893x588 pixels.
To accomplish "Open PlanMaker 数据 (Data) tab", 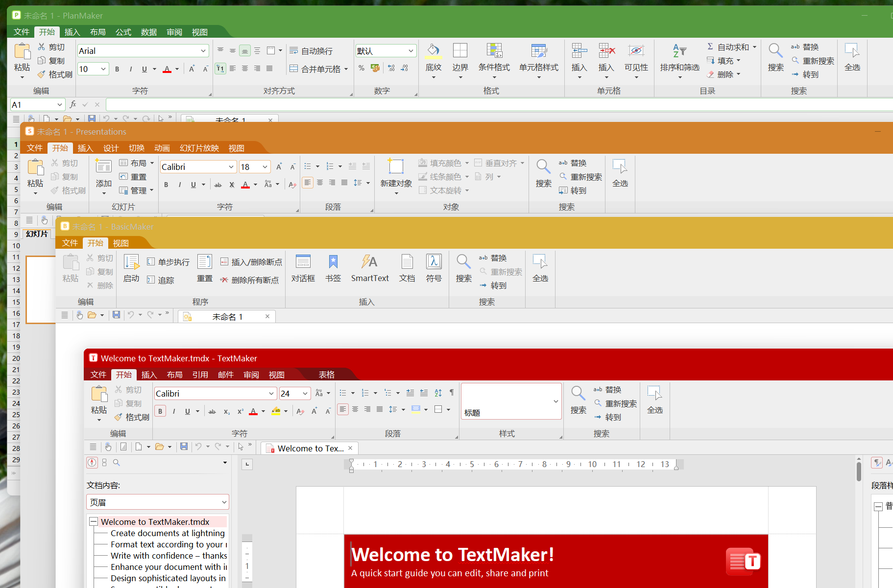I will click(x=149, y=32).
